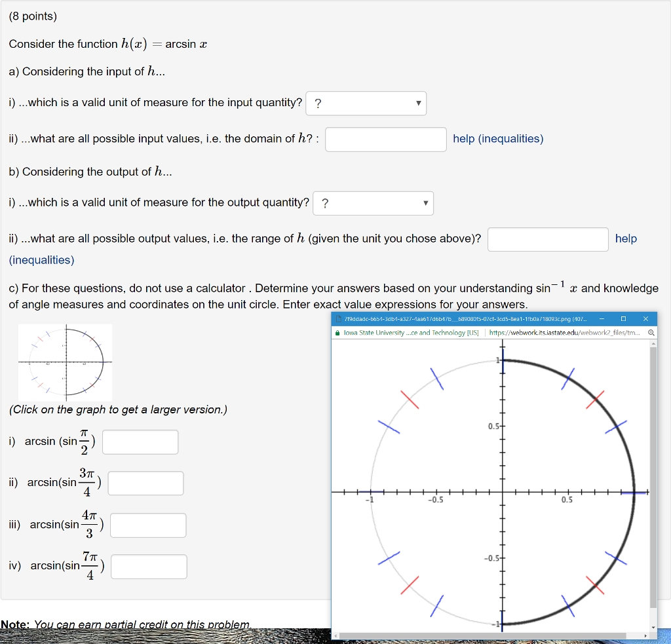Click the range of h answer box
Image resolution: width=671 pixels, height=644 pixels.
(548, 239)
